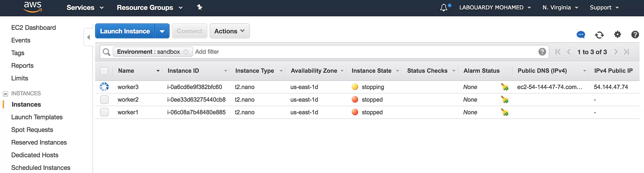The height and width of the screenshot is (173, 644).
Task: Click the alarm icon for worker3
Action: coord(504,87)
